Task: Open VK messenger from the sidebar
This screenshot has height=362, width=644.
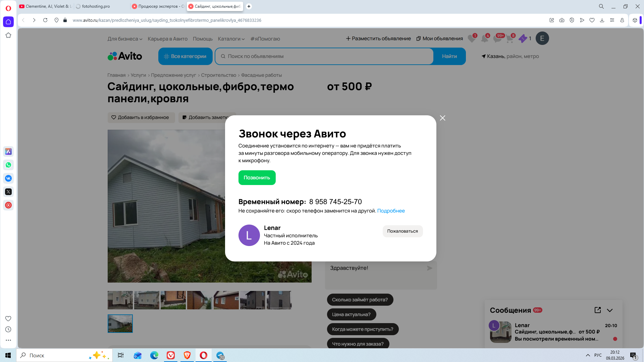Action: (8, 178)
